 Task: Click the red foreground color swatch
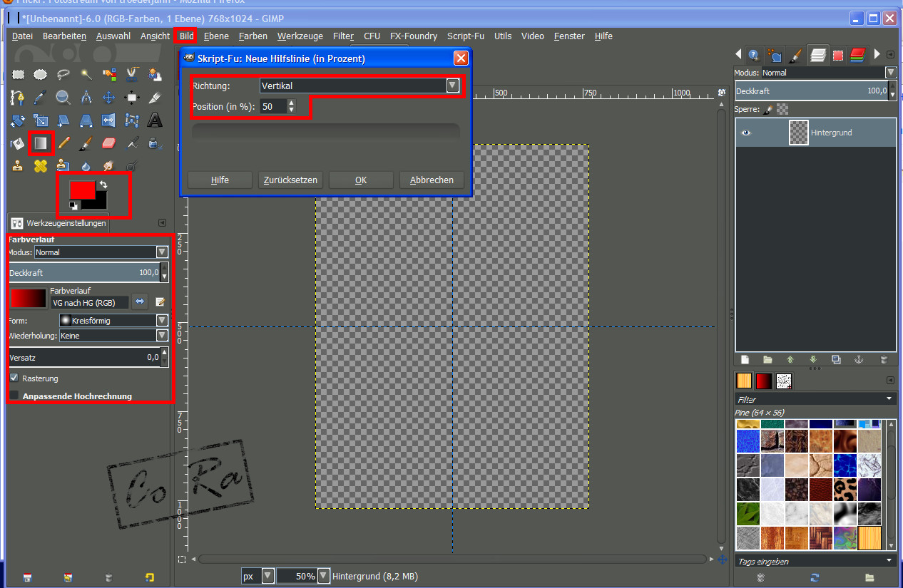(x=81, y=191)
